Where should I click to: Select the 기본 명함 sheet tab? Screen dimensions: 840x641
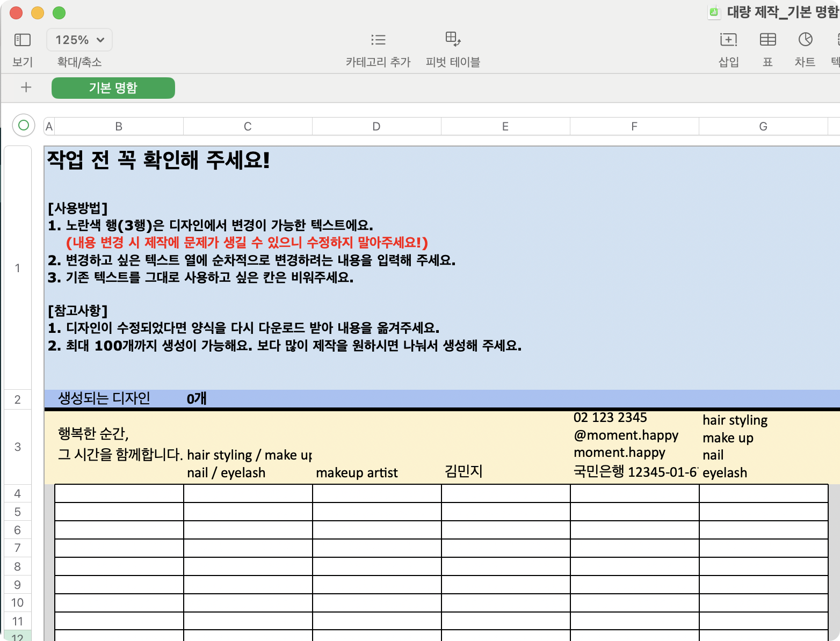click(113, 88)
